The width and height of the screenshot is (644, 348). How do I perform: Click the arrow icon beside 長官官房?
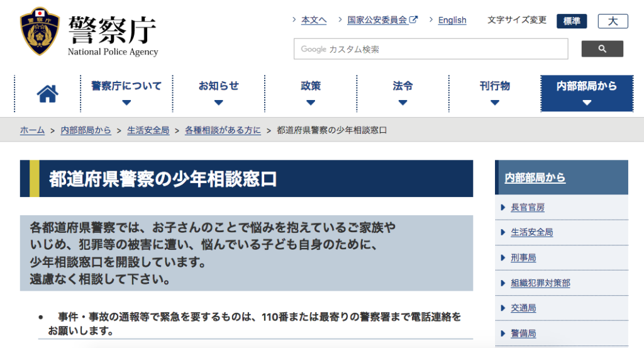click(503, 208)
